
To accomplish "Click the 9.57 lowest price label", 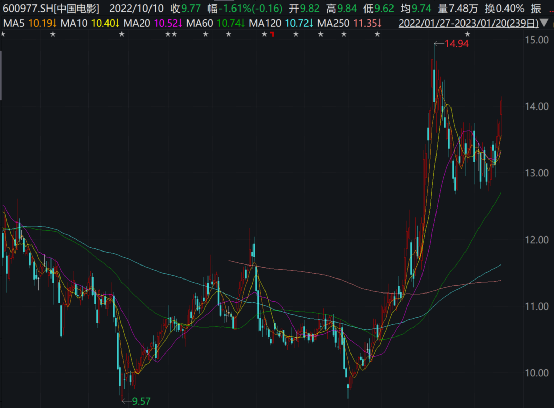I will click(141, 401).
